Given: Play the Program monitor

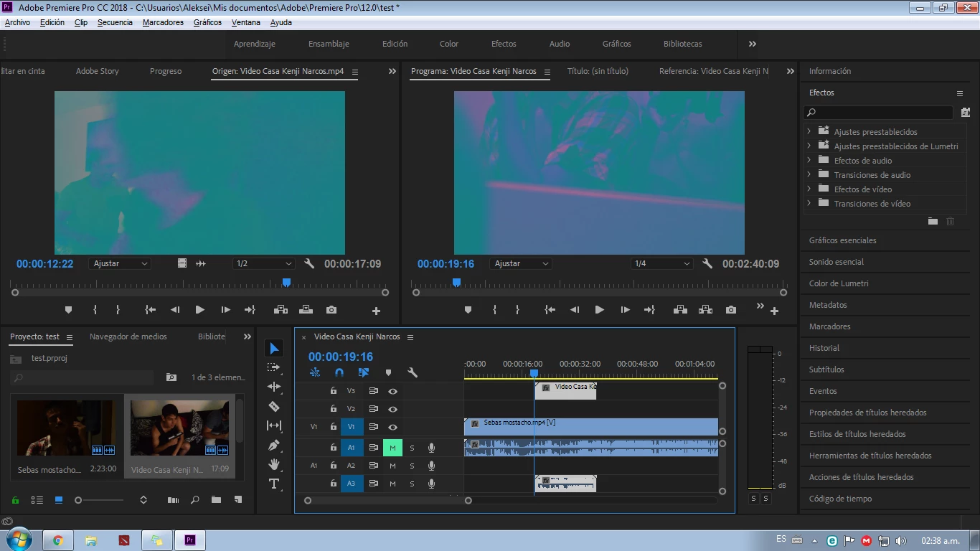Looking at the screenshot, I should 599,310.
